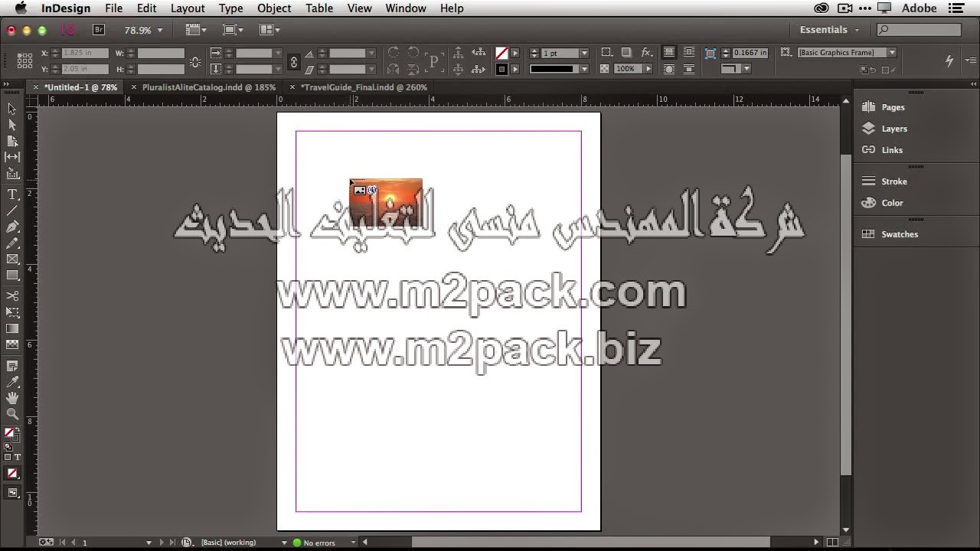Toggle constrain proportions for scaling chain

[293, 61]
